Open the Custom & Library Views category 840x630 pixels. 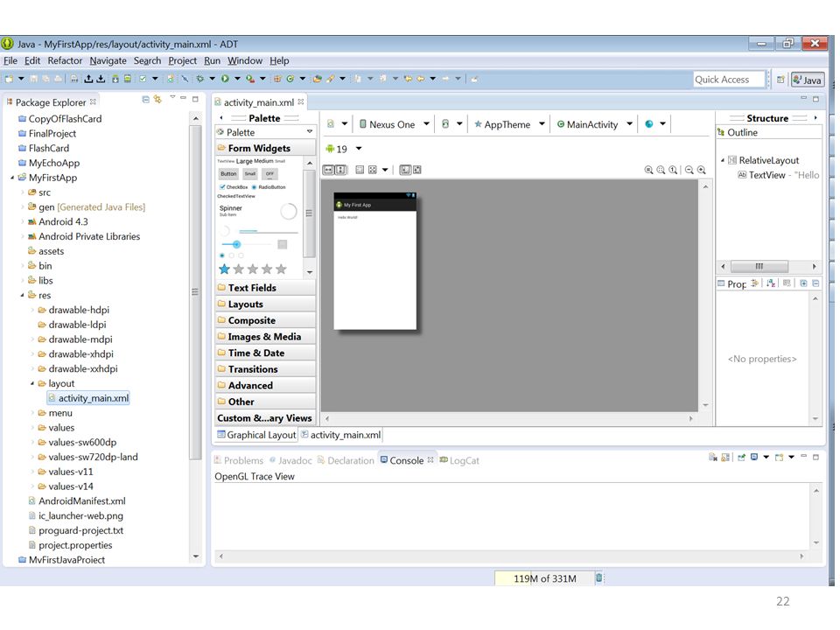(x=266, y=418)
